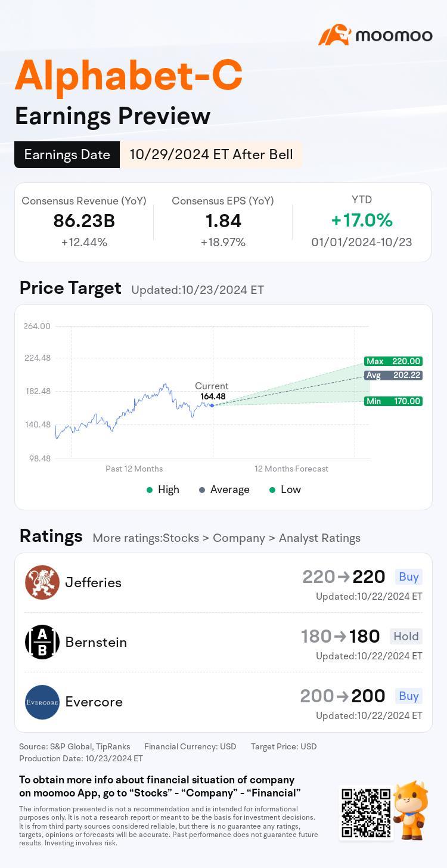Click the Min 170.00 price label

393,401
